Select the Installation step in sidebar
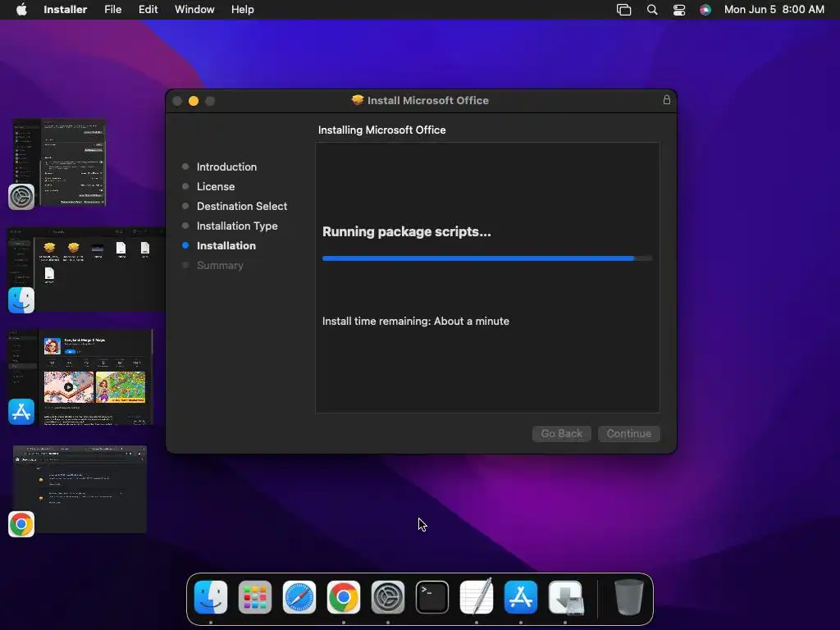Image resolution: width=840 pixels, height=630 pixels. (226, 245)
